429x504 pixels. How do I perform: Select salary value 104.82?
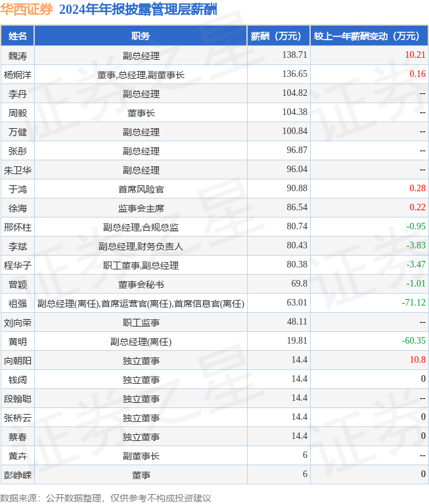click(x=295, y=93)
